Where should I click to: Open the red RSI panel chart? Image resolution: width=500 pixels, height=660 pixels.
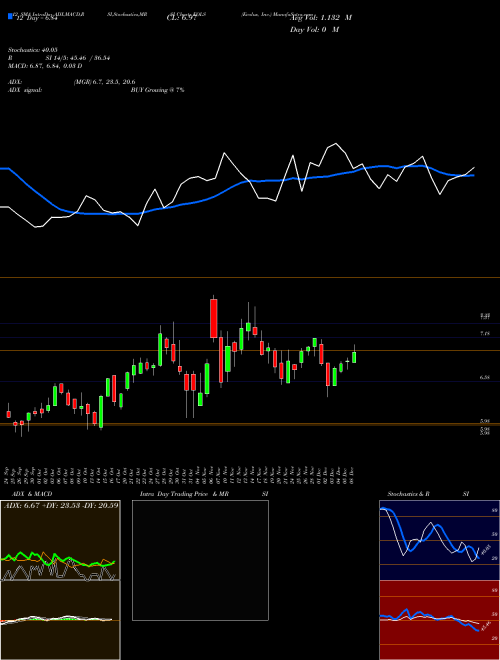coord(439,620)
